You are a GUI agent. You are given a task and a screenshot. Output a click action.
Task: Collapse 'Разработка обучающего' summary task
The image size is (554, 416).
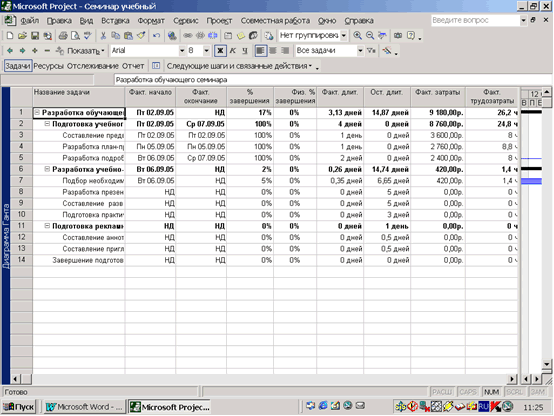coord(37,113)
